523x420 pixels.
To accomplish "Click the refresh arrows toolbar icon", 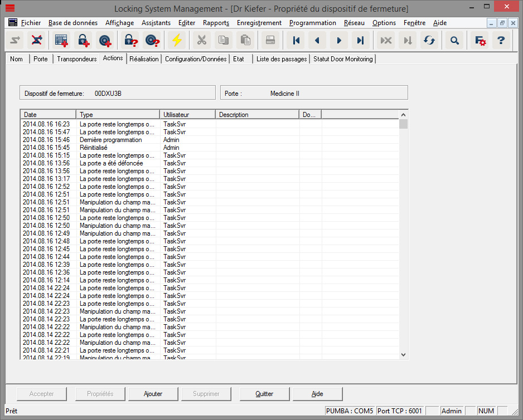I will click(x=429, y=41).
